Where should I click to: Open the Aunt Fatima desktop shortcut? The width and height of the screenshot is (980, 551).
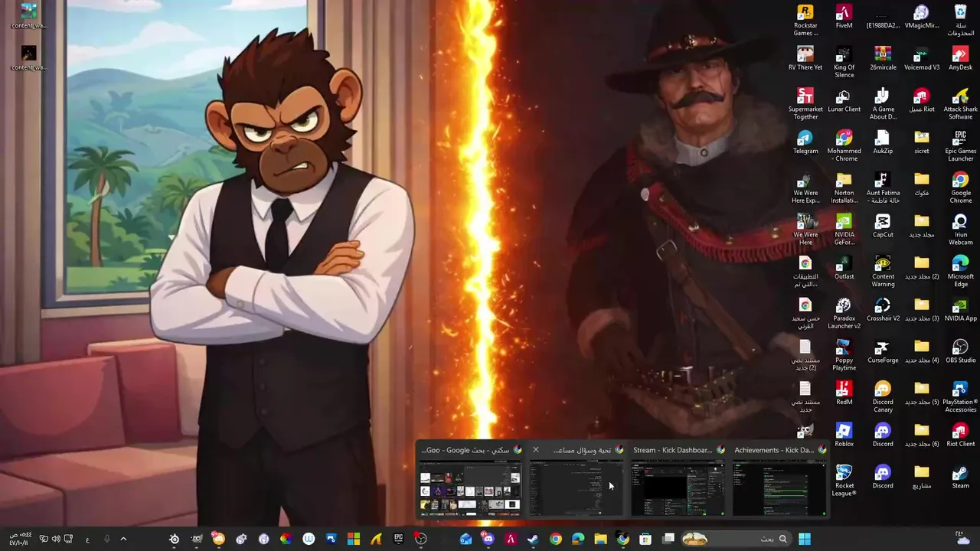coord(883,188)
